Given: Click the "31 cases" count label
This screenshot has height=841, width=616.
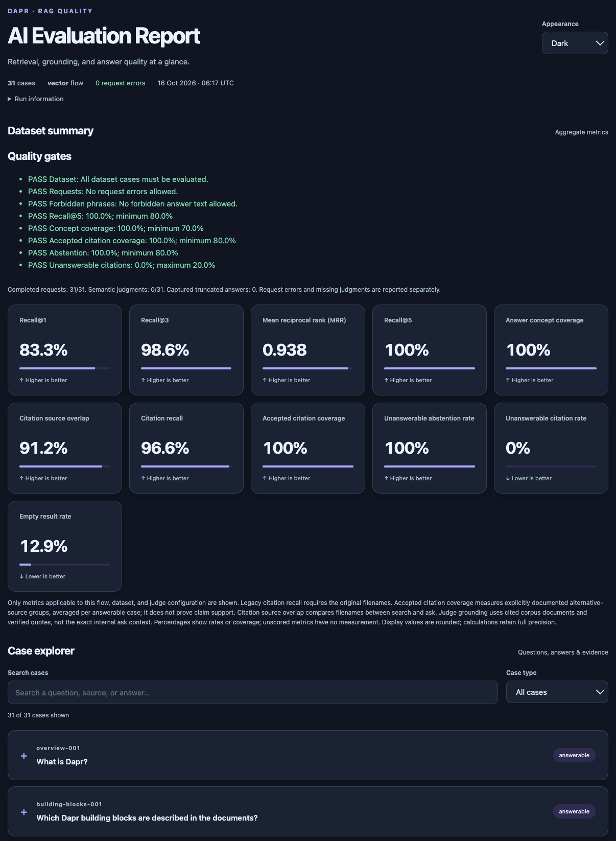Looking at the screenshot, I should [x=21, y=83].
